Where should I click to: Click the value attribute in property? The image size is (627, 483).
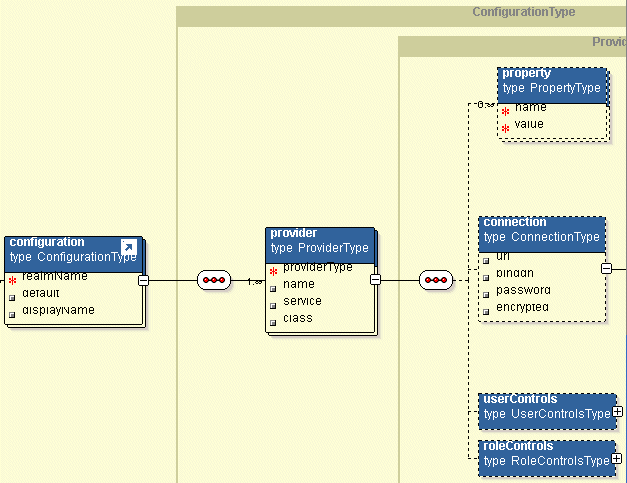529,124
